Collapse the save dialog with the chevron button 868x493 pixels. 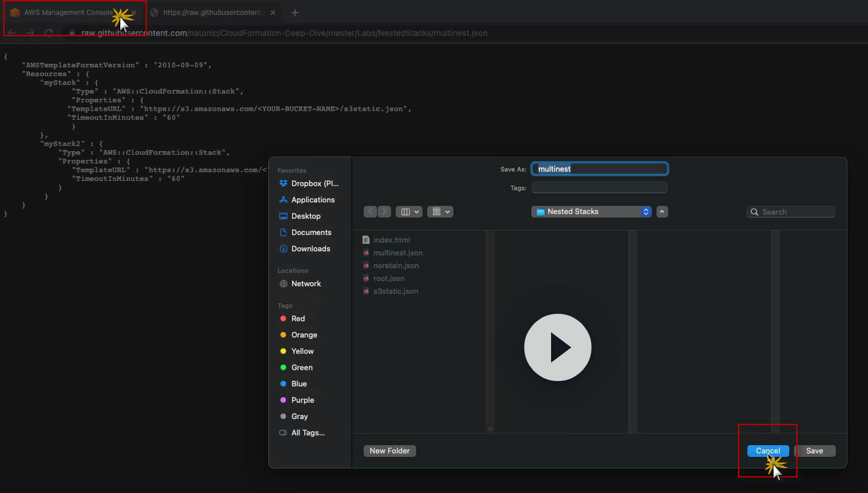(x=662, y=212)
